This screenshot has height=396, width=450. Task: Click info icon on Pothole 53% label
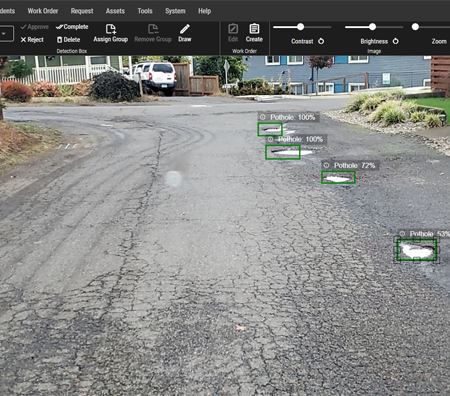[402, 234]
